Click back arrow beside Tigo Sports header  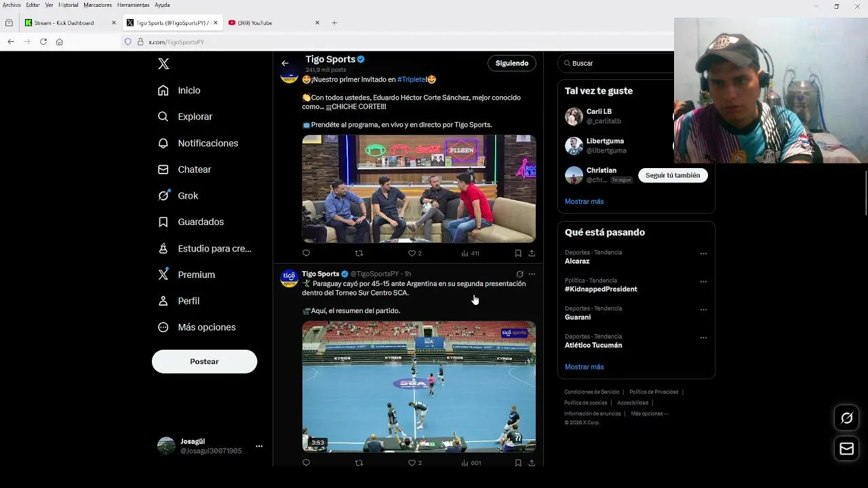pyautogui.click(x=285, y=63)
